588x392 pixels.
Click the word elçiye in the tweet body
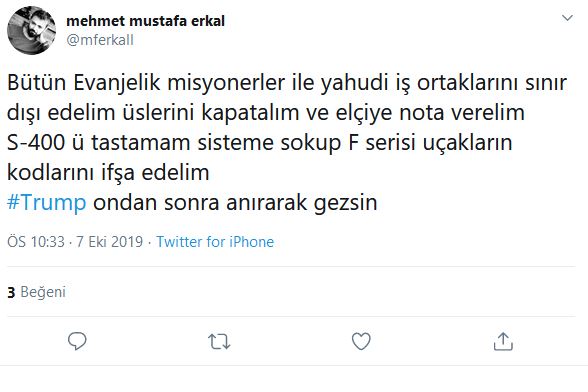pos(363,113)
